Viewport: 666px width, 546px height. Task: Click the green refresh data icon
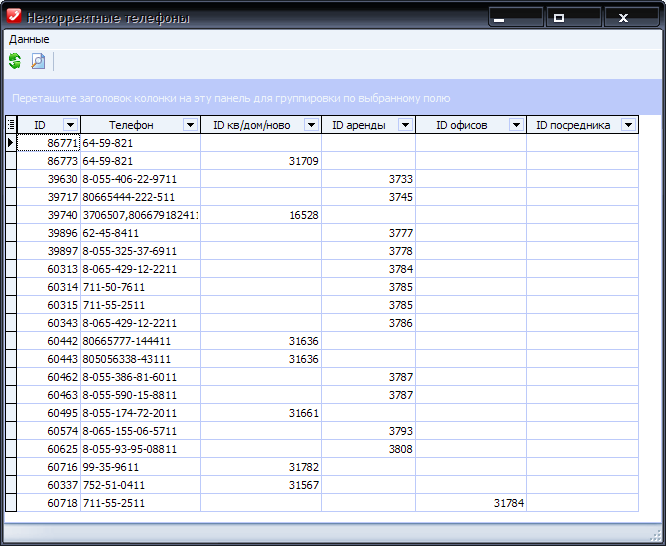tap(15, 62)
